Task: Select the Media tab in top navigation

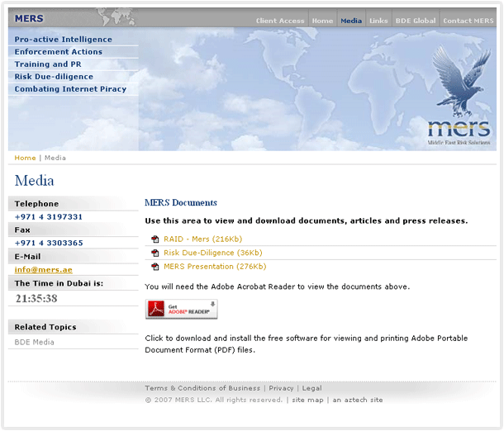Action: coord(351,21)
